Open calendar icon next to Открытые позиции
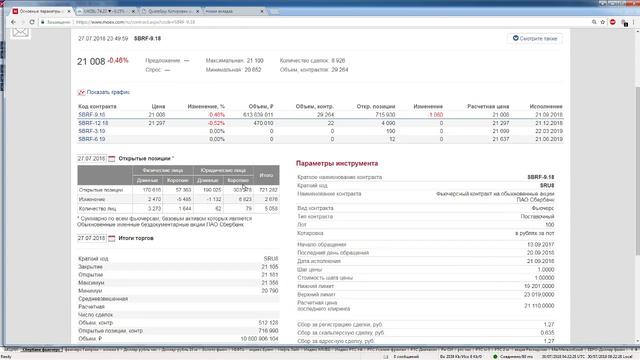This screenshot has width=640, height=360. point(111,159)
